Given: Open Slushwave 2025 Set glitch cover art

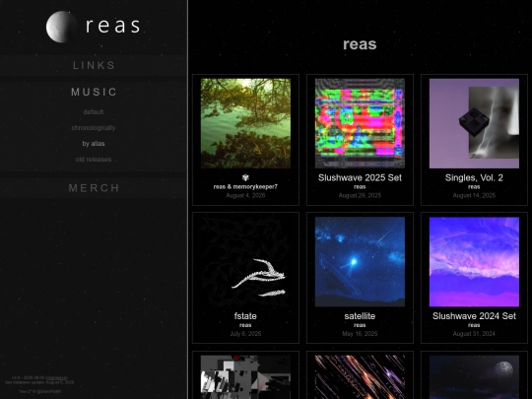Looking at the screenshot, I should (x=360, y=123).
